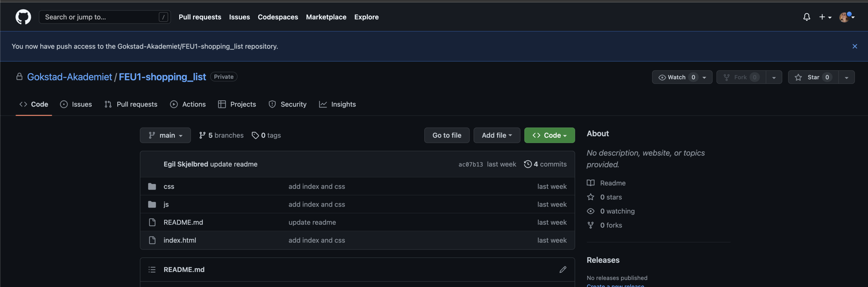The image size is (868, 287).
Task: View the 0 tags link
Action: click(266, 135)
